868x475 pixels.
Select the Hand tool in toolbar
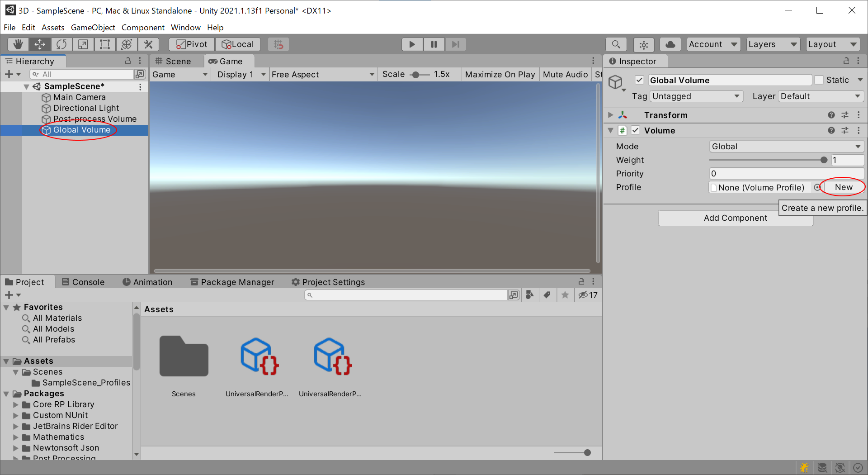click(18, 44)
